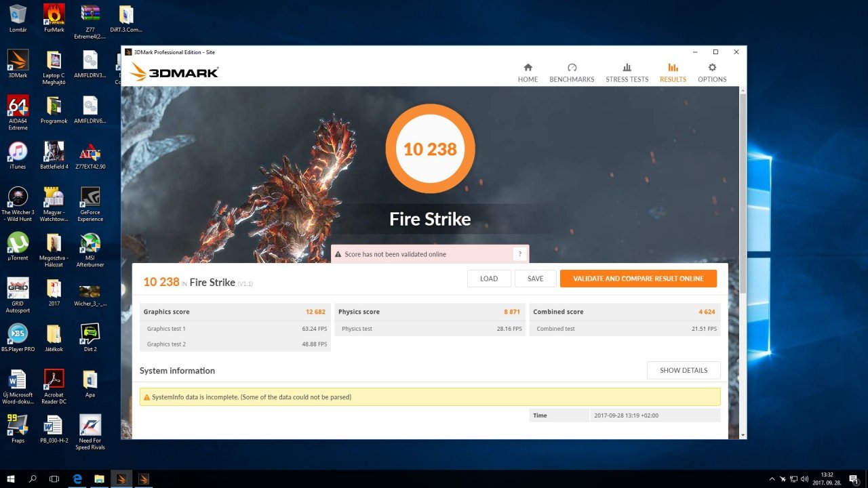868x488 pixels.
Task: Click the 3DMark logo in the header
Action: pos(174,72)
